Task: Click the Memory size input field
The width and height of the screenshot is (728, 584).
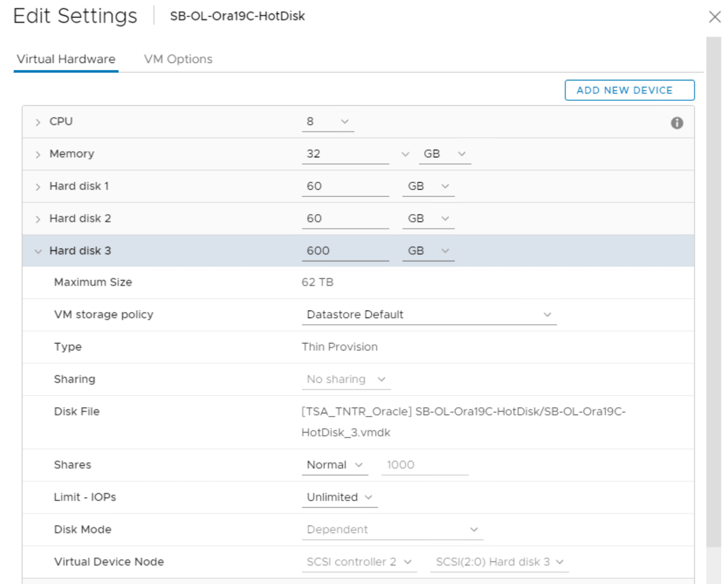Action: (345, 154)
